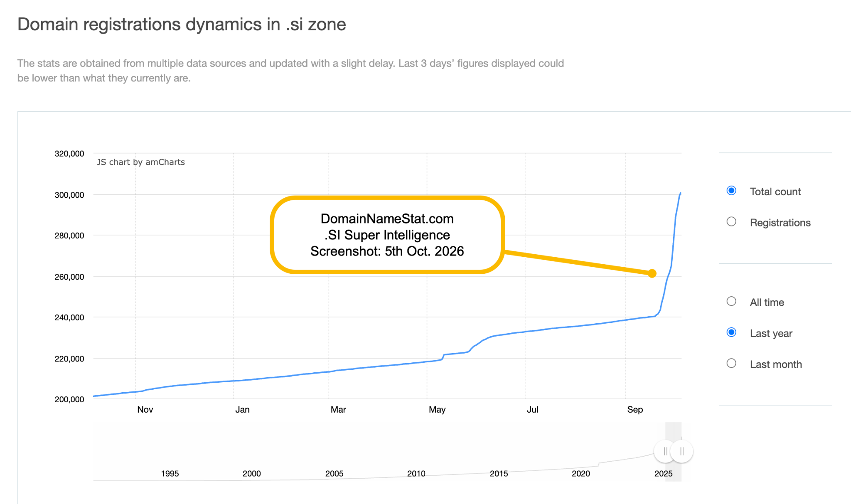The image size is (851, 504).
Task: Grab the right range scrollbar handle
Action: click(682, 451)
